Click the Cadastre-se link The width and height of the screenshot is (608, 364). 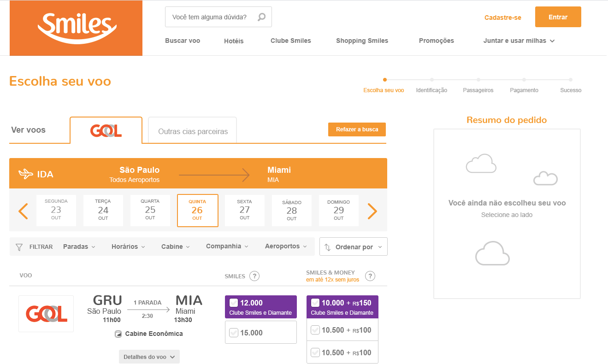pyautogui.click(x=503, y=18)
